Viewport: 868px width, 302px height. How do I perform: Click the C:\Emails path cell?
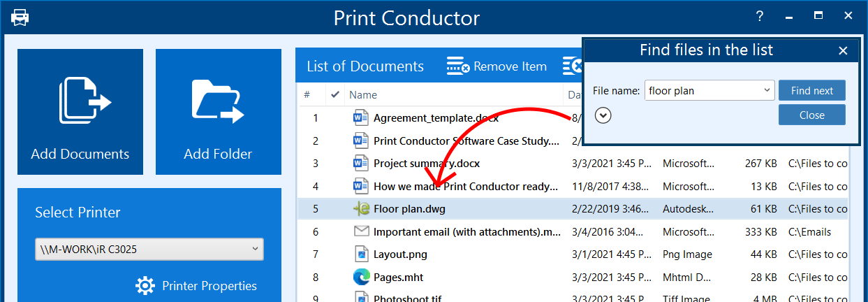click(x=809, y=231)
